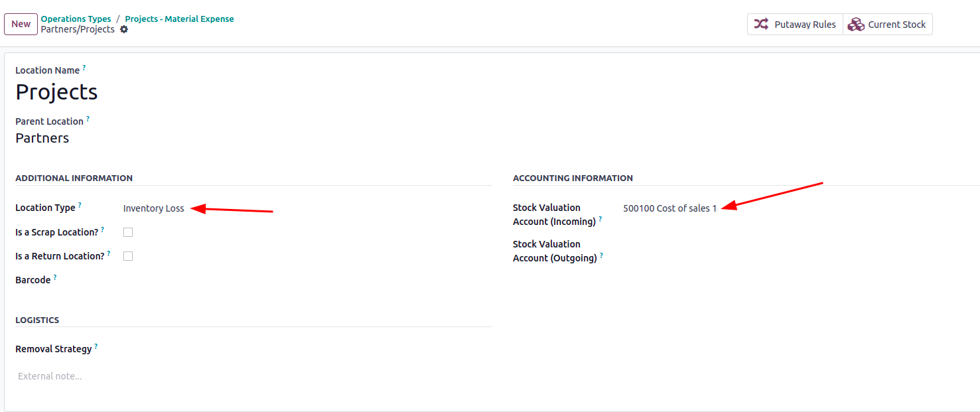Click the New button

(x=21, y=25)
